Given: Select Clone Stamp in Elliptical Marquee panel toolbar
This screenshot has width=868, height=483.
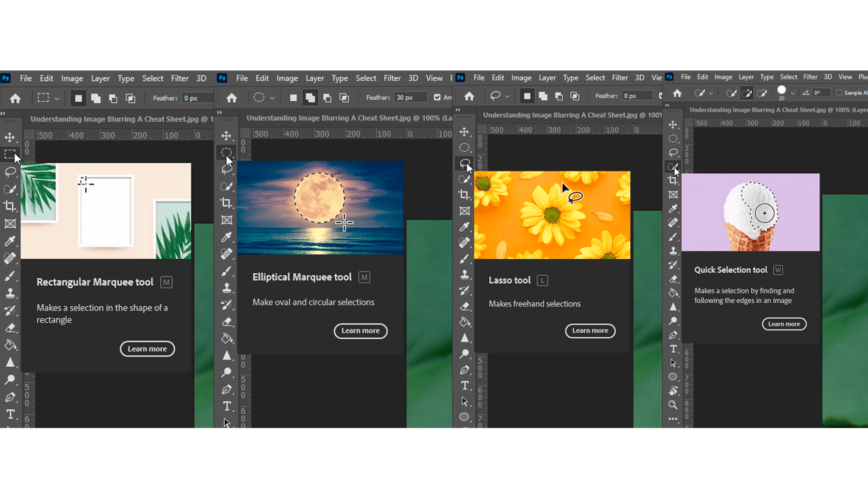Looking at the screenshot, I should pyautogui.click(x=226, y=288).
